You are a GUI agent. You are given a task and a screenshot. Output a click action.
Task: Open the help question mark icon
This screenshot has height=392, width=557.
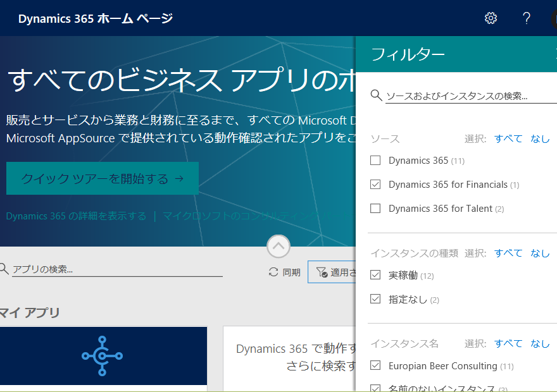click(527, 18)
